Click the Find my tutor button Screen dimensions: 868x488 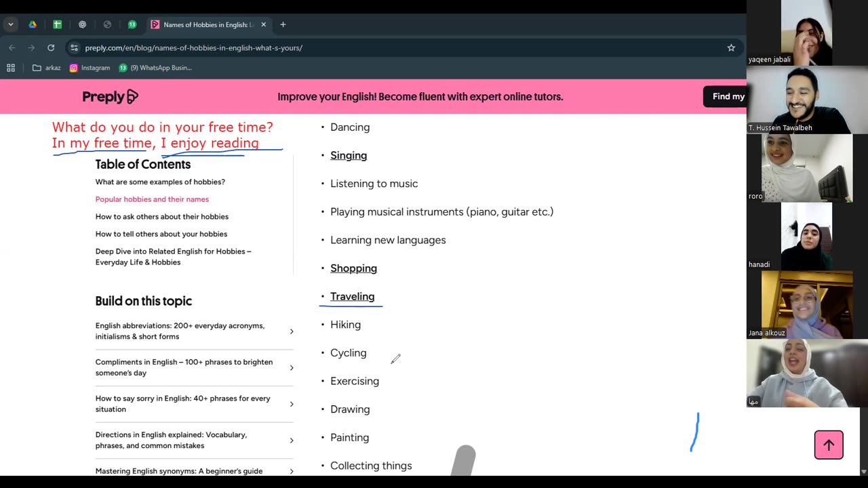tap(725, 97)
